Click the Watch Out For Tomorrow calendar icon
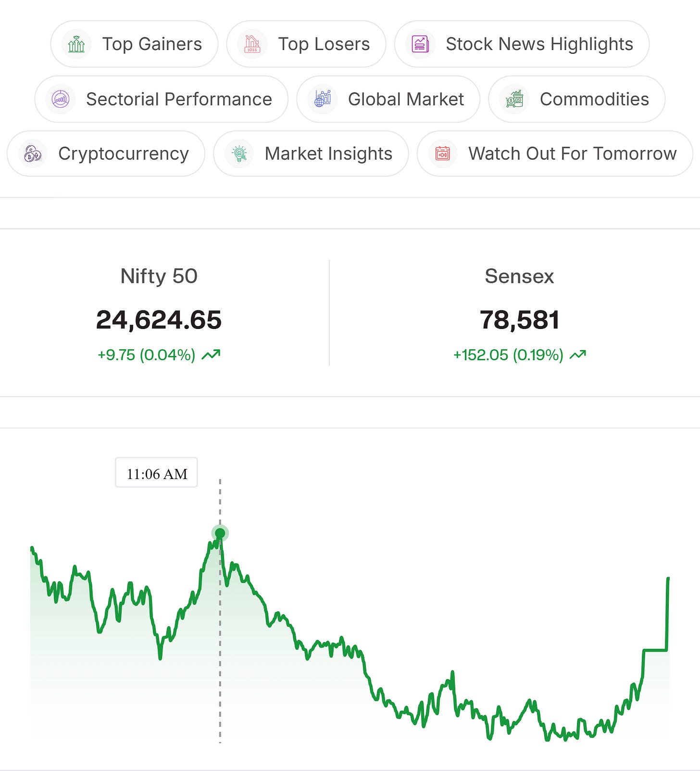The height and width of the screenshot is (771, 700). tap(443, 154)
